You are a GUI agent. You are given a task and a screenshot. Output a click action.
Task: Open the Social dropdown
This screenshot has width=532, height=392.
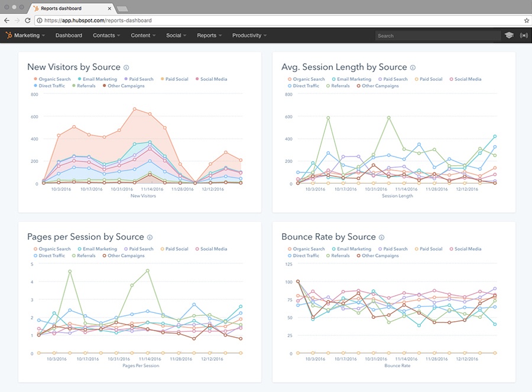coord(176,35)
